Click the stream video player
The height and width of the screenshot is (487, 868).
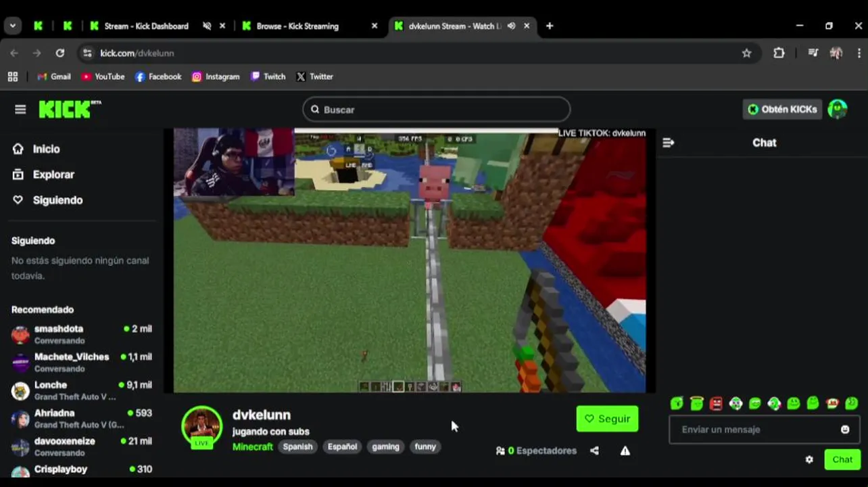tap(410, 260)
